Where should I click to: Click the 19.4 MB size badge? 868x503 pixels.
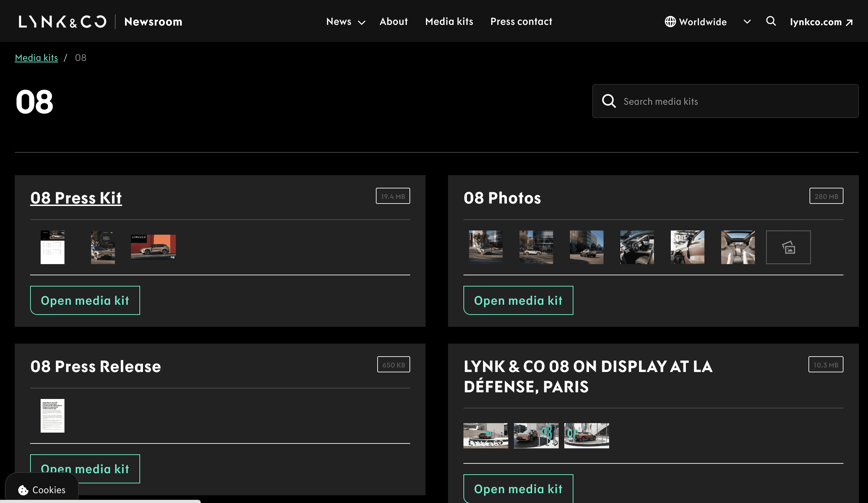(x=393, y=196)
